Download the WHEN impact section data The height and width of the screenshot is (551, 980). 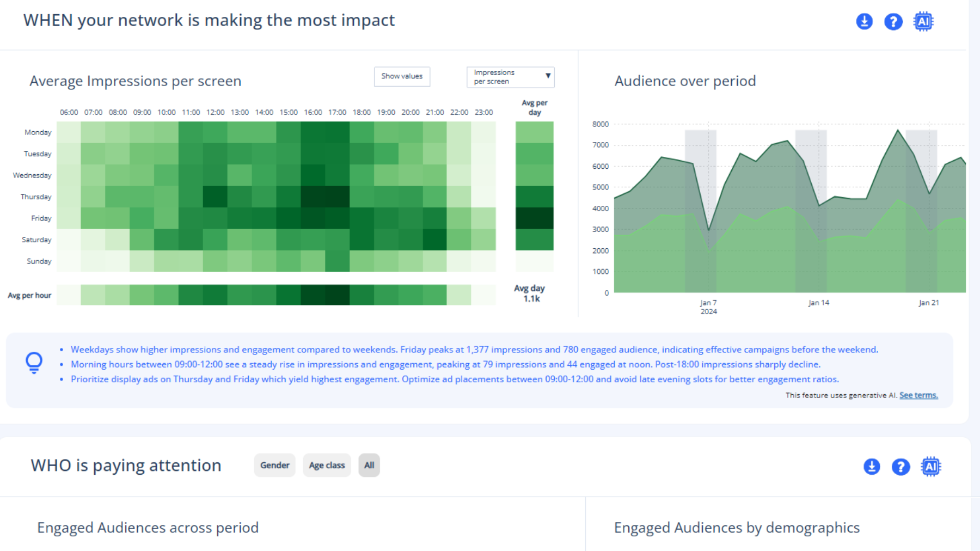click(x=864, y=22)
